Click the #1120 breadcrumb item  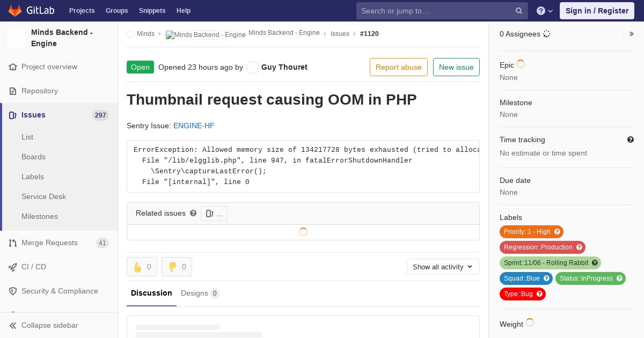tap(369, 34)
